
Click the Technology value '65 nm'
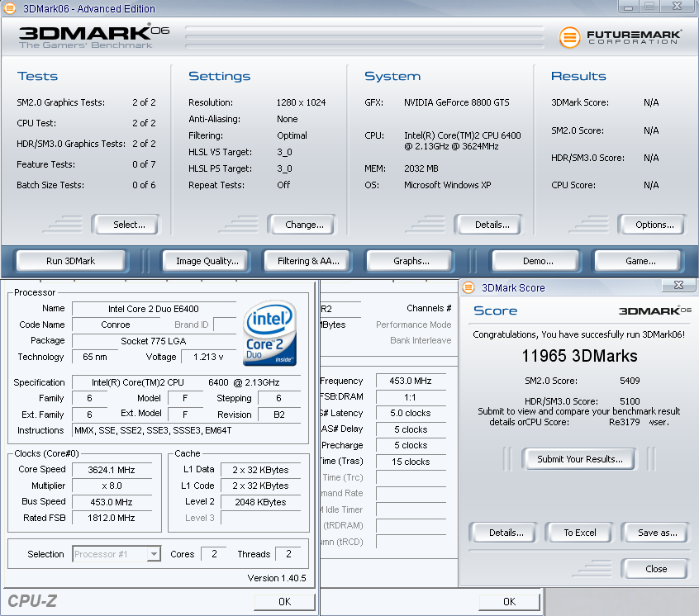(94, 357)
